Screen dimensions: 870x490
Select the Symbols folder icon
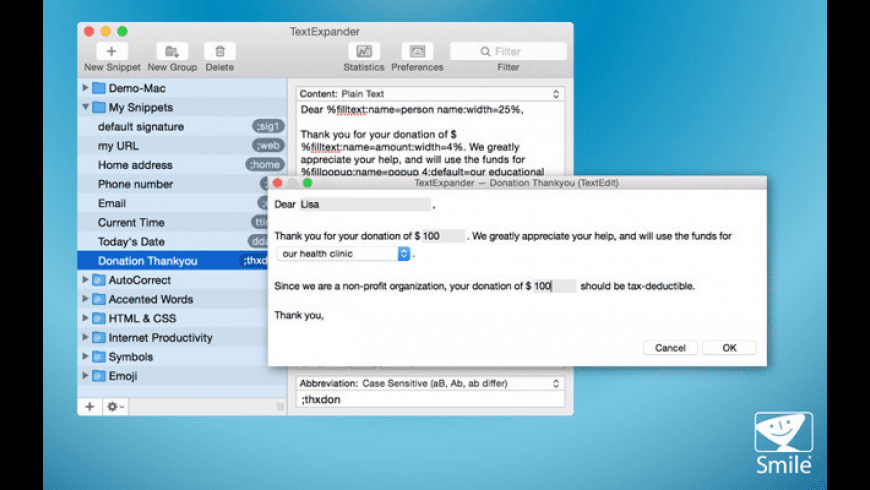pos(99,356)
